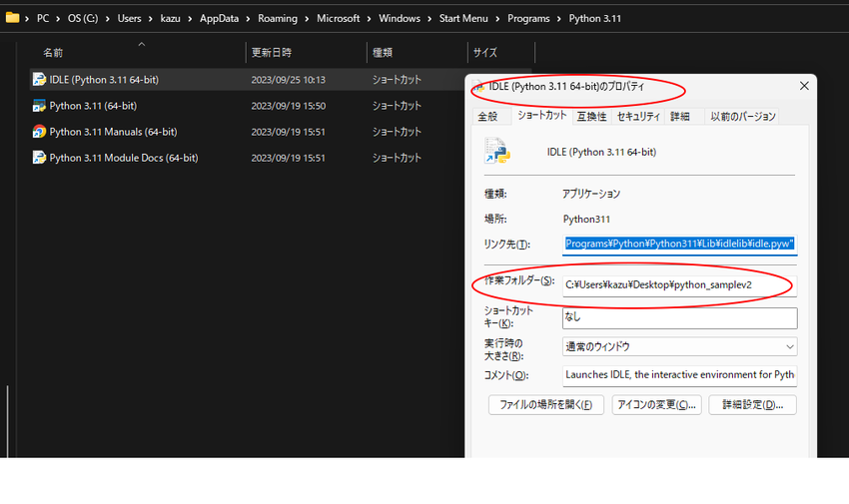Viewport: 849px width, 504px height.
Task: Expand the chevron after the folder icon
Action: point(27,19)
